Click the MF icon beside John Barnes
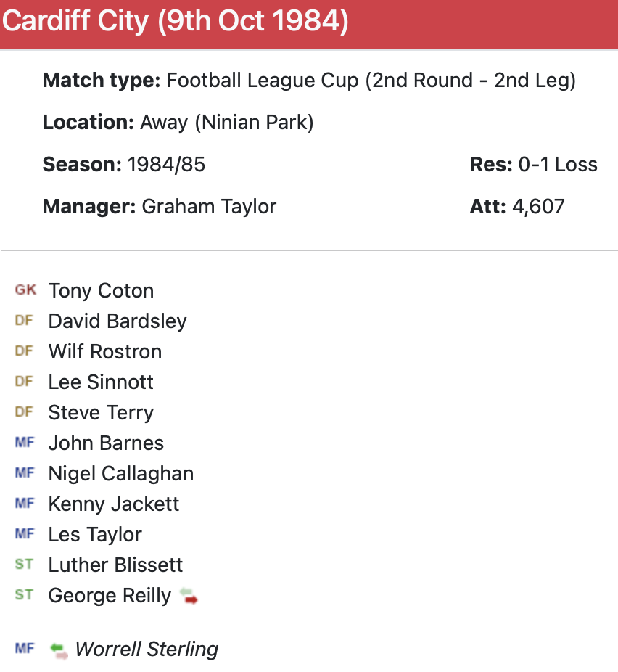This screenshot has height=672, width=618. coord(25,443)
